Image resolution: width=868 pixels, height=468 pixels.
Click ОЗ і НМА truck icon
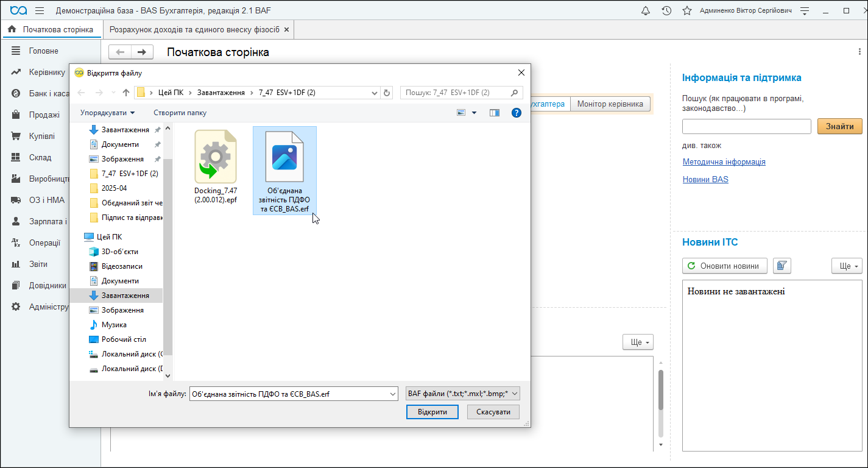(16, 200)
